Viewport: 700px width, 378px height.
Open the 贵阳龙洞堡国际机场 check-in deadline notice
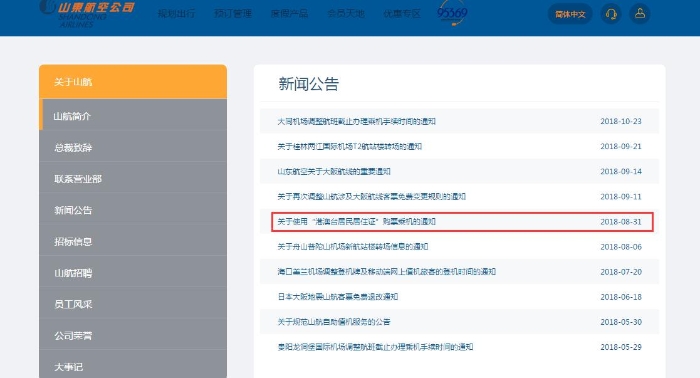click(x=375, y=347)
